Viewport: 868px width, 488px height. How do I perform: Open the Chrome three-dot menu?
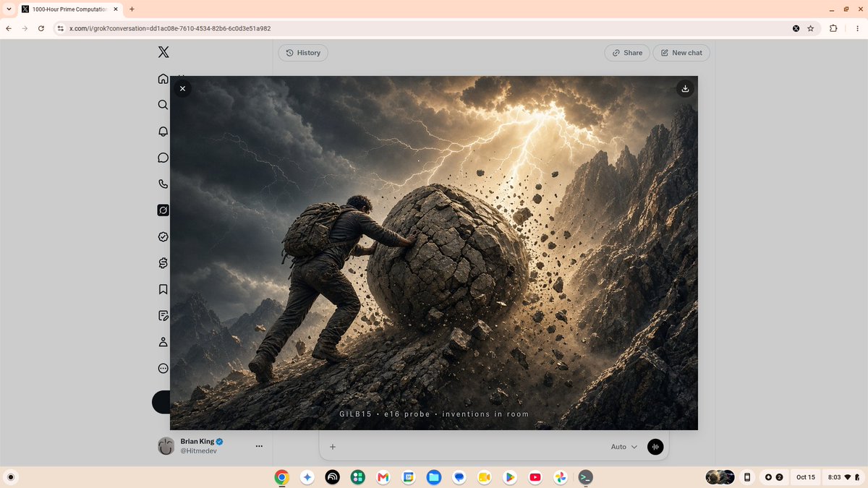pos(856,28)
